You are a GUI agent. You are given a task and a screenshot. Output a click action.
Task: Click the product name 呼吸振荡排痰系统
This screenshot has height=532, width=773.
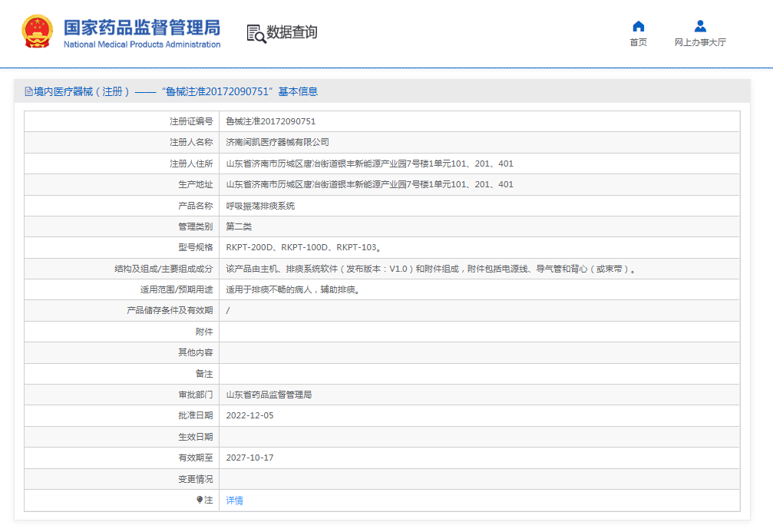point(260,206)
